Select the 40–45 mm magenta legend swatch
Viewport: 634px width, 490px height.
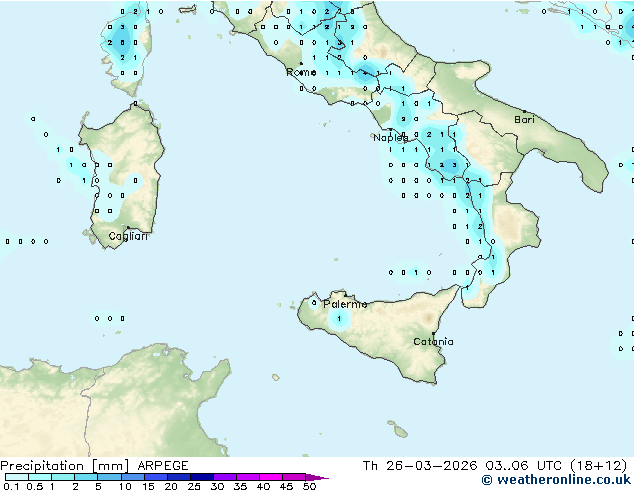tap(271, 477)
